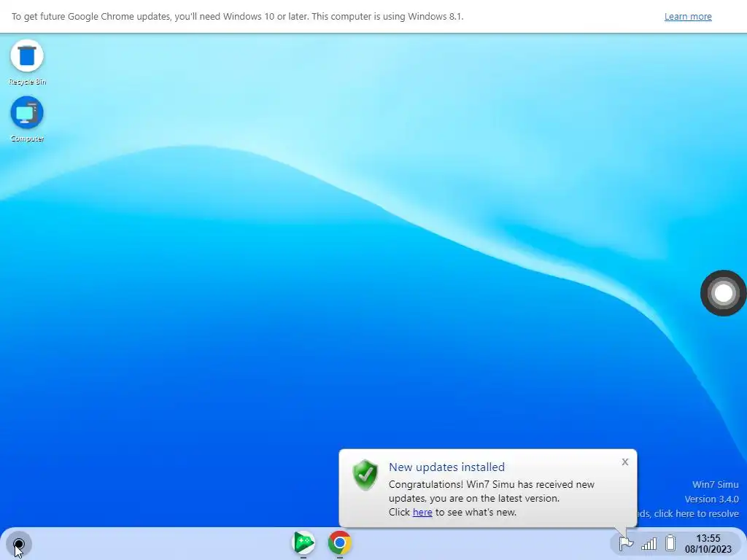Open the 'Learn more' Chrome updates link
The height and width of the screenshot is (560, 747).
pyautogui.click(x=688, y=17)
